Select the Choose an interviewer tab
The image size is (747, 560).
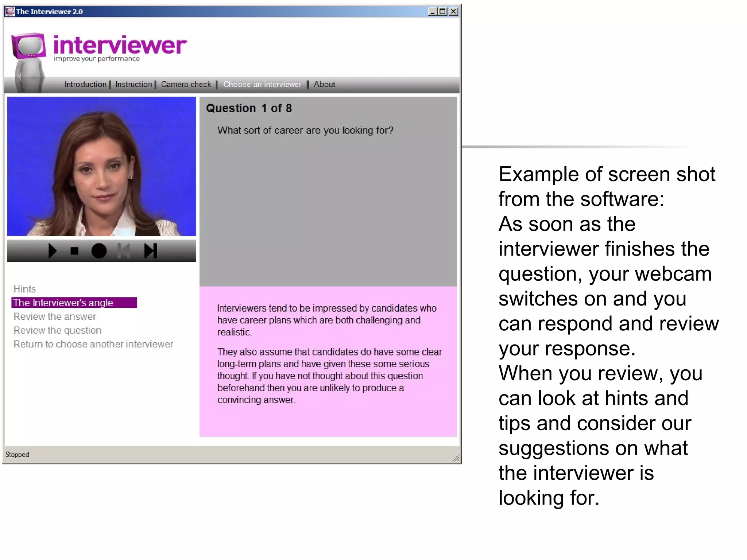(x=262, y=84)
